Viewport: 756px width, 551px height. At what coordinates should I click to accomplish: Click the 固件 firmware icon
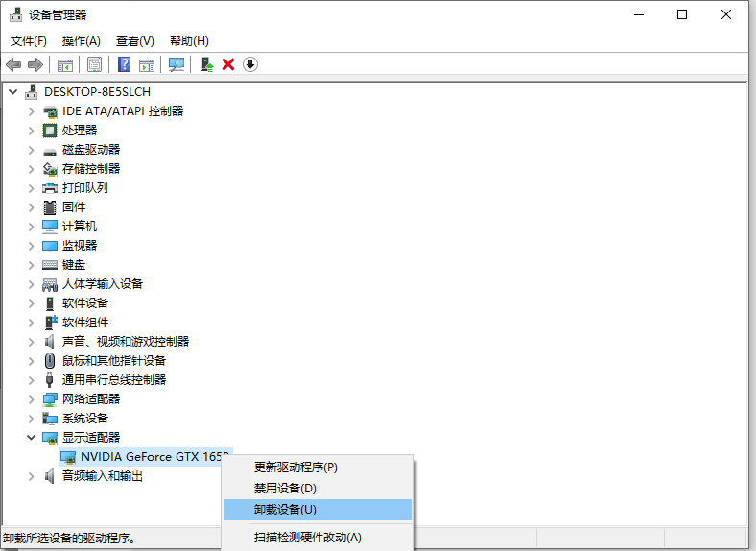(x=50, y=207)
